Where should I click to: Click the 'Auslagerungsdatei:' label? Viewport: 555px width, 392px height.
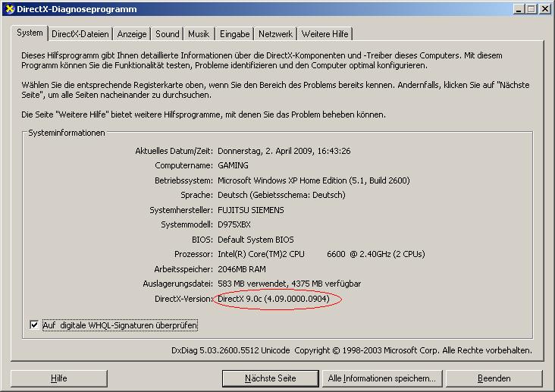177,284
